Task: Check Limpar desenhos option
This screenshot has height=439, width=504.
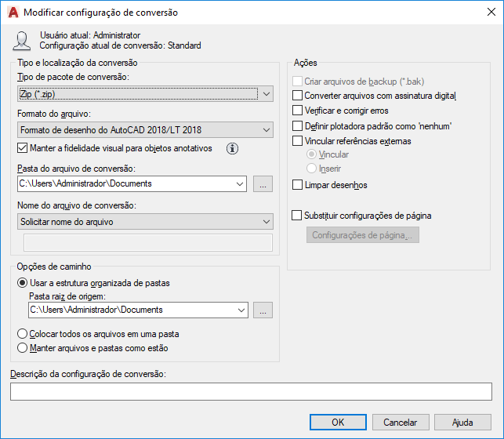Action: pyautogui.click(x=297, y=185)
